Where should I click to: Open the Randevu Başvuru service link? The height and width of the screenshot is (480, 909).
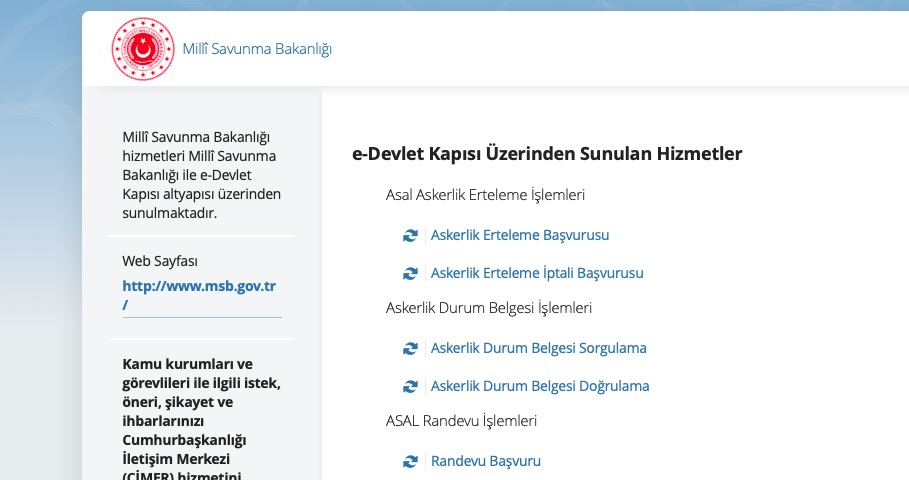click(x=485, y=462)
